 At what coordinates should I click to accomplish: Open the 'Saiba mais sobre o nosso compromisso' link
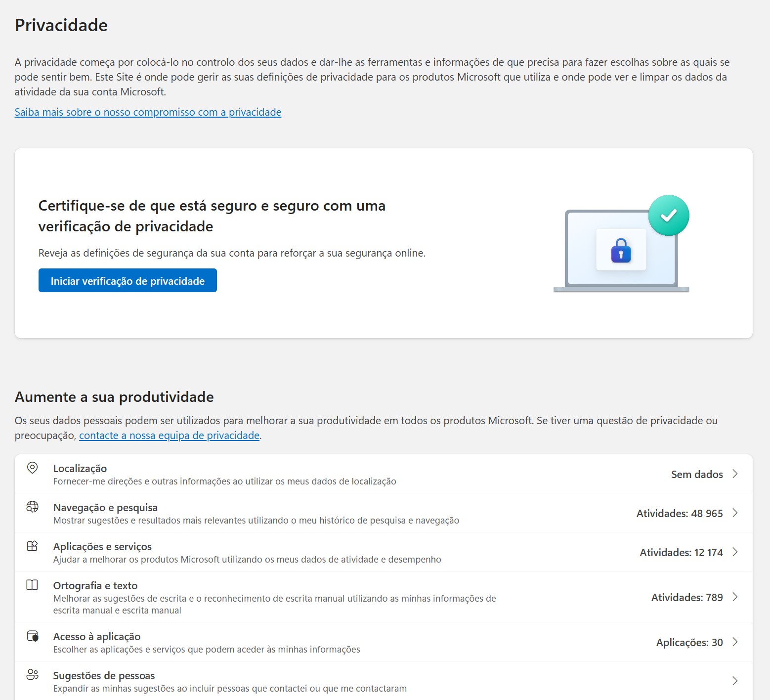[148, 112]
